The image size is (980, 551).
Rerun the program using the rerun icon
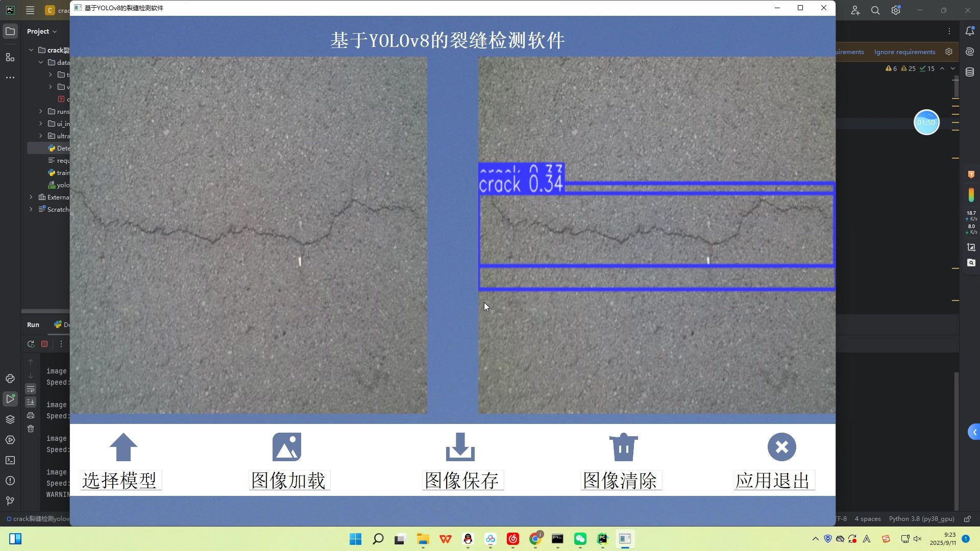[x=31, y=344]
